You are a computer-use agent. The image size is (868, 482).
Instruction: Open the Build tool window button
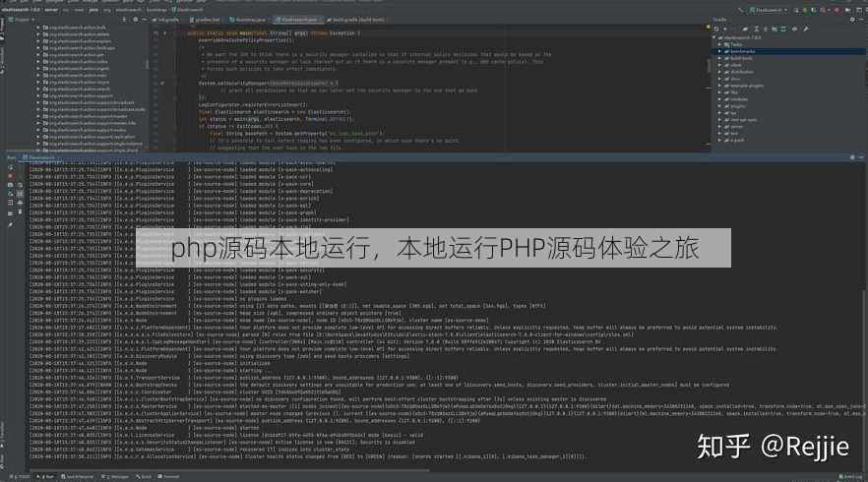coord(144,476)
